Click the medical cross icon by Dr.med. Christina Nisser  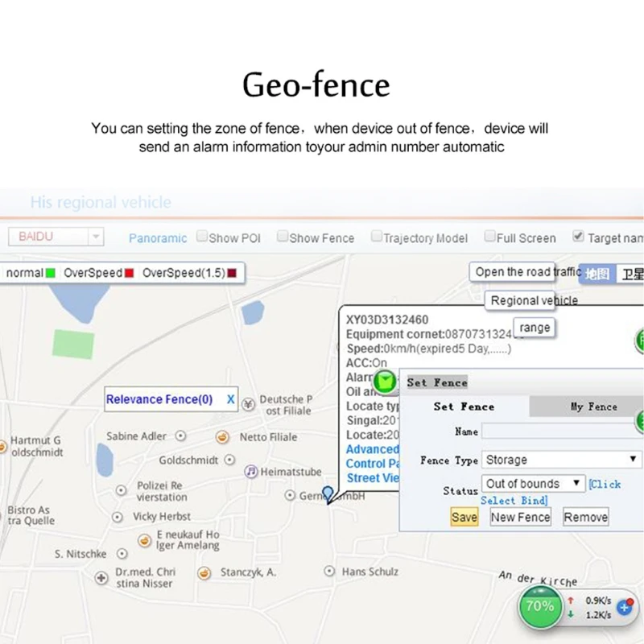tap(101, 578)
